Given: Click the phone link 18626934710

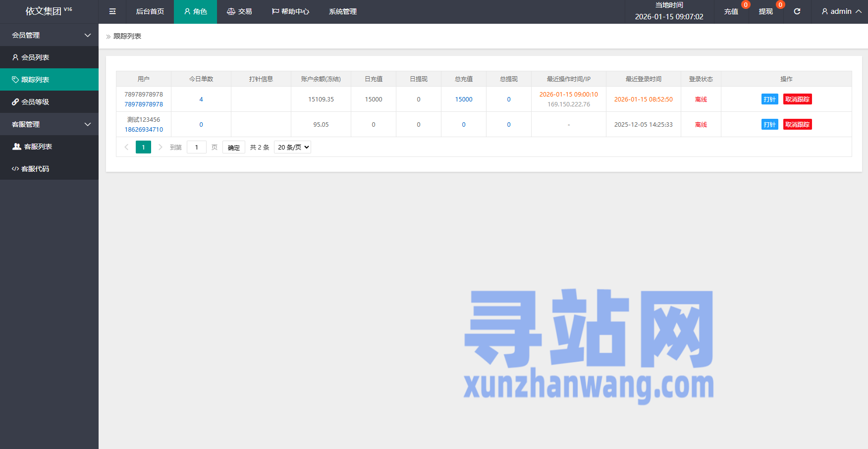Looking at the screenshot, I should pyautogui.click(x=144, y=129).
